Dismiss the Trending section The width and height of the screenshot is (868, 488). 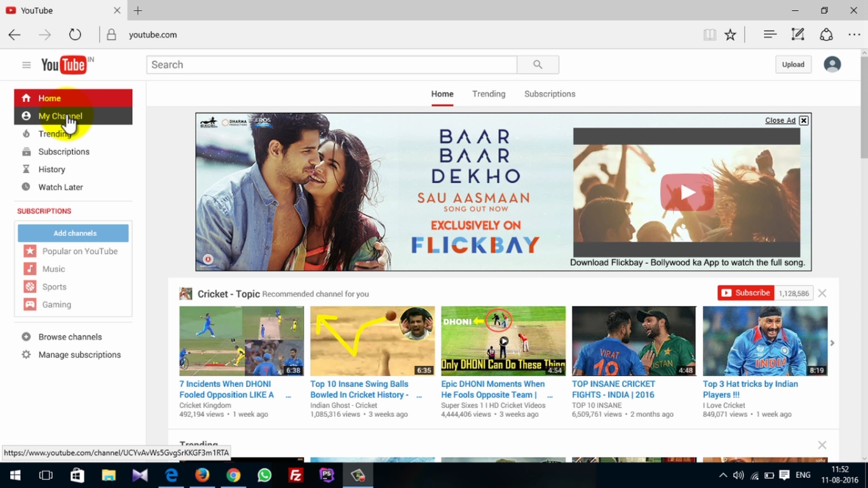(x=822, y=445)
